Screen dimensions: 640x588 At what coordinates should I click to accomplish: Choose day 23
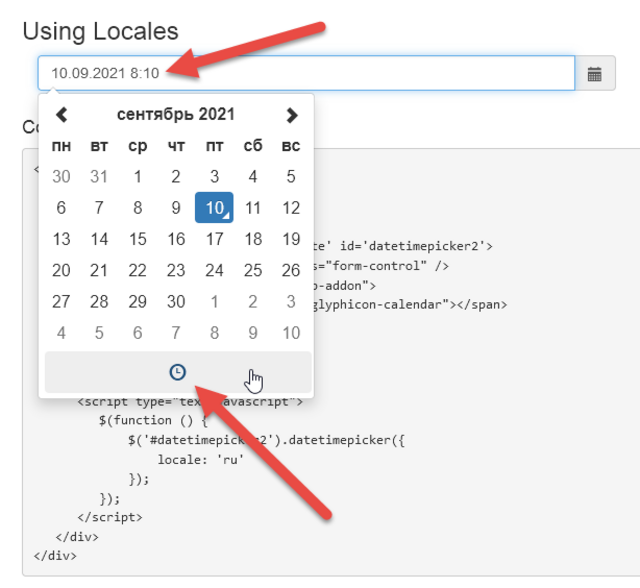(176, 270)
